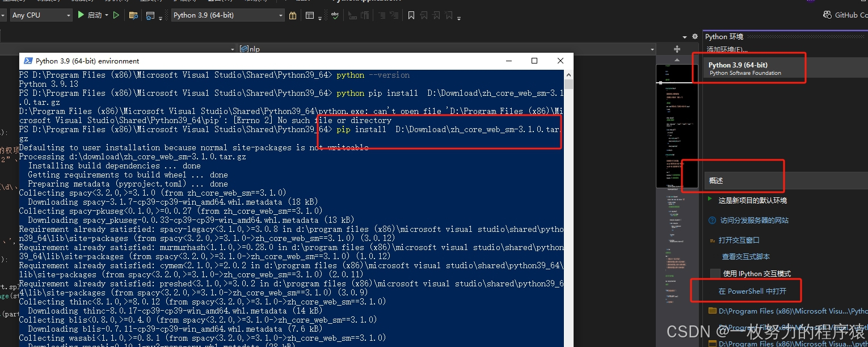The height and width of the screenshot is (347, 868).
Task: Switch to the nlp editor tab
Action: pos(250,49)
